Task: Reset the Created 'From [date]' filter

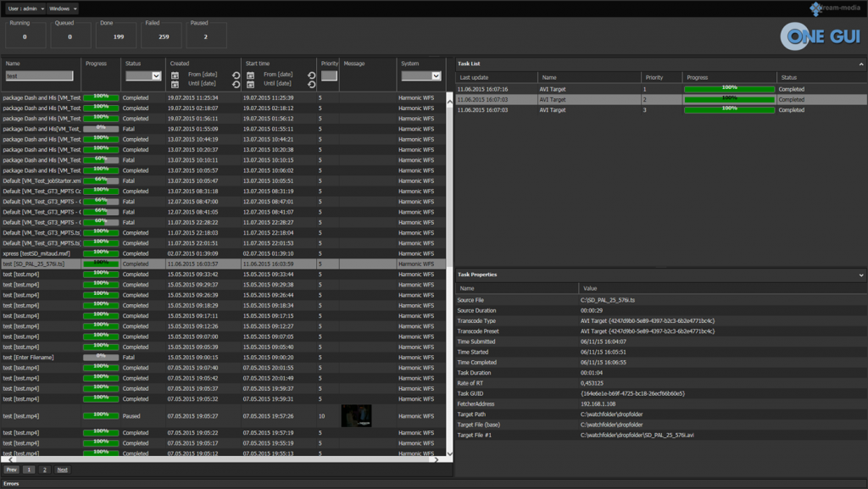Action: (236, 75)
